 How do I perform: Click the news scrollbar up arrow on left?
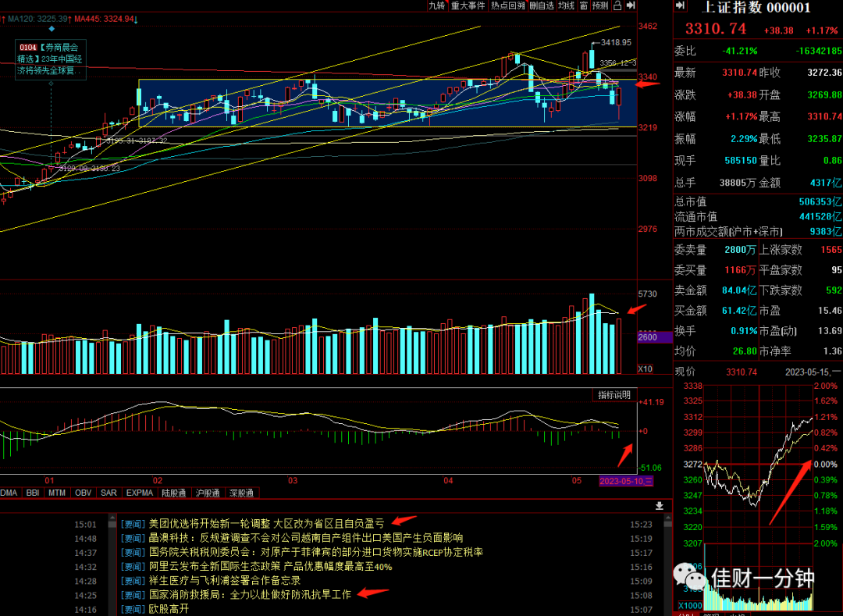click(x=112, y=518)
